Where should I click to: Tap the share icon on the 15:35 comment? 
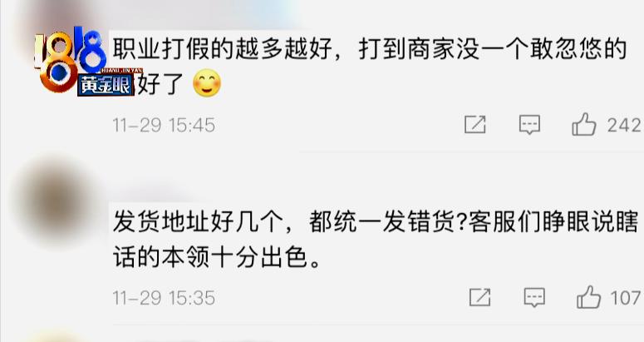479,297
